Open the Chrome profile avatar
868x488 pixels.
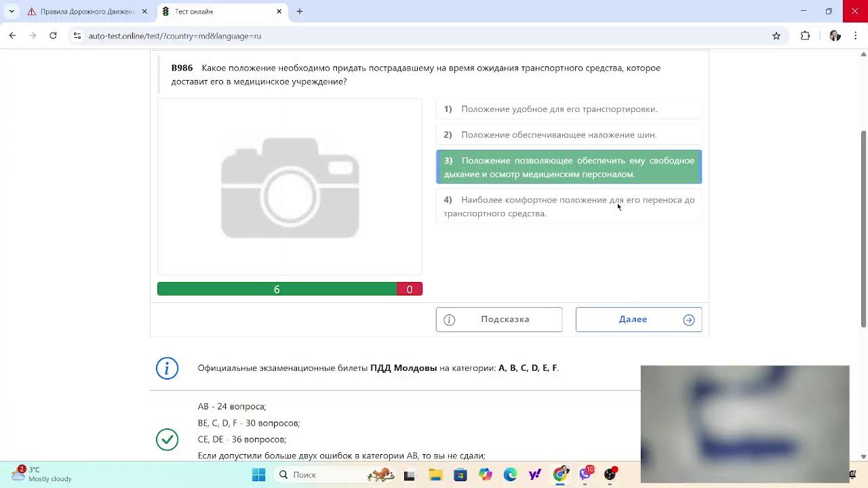(x=835, y=36)
